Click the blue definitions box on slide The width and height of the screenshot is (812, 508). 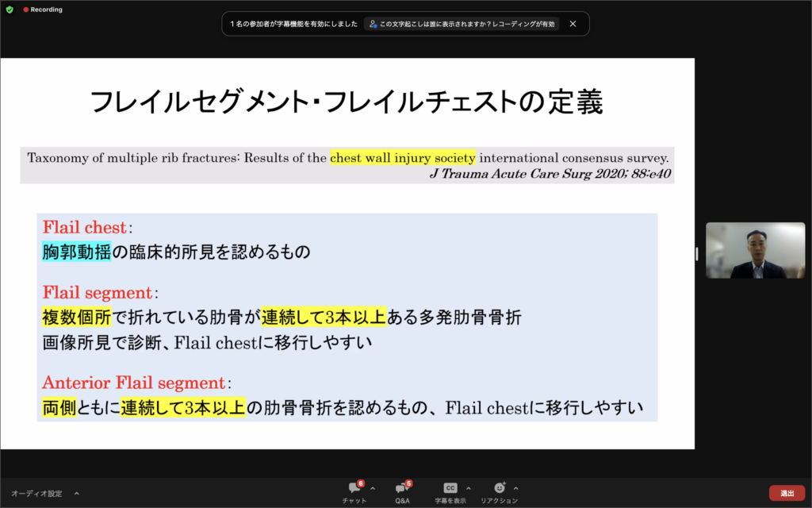click(347, 317)
